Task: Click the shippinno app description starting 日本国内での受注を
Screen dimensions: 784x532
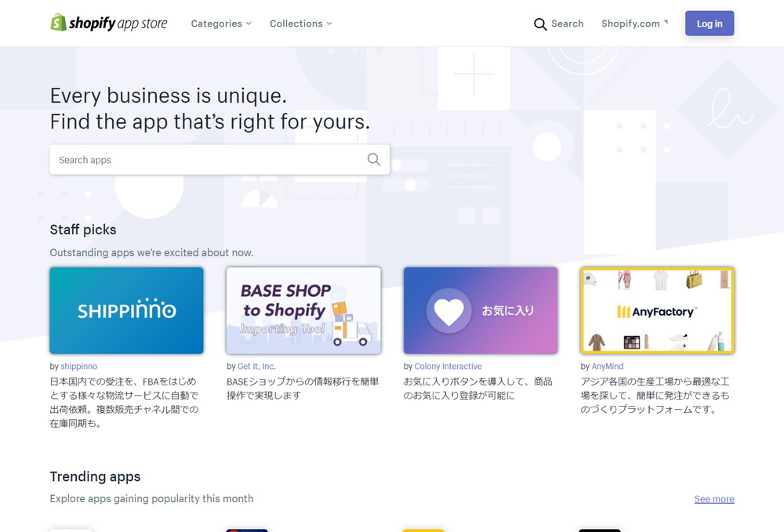Action: click(x=125, y=403)
